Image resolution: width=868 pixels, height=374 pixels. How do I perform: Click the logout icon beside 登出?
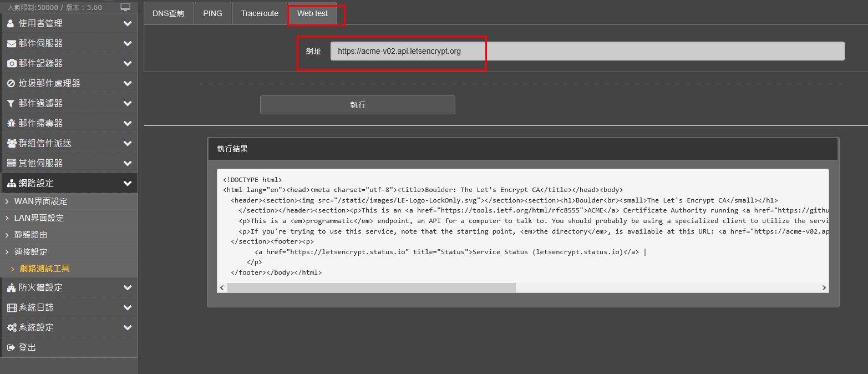(11, 347)
